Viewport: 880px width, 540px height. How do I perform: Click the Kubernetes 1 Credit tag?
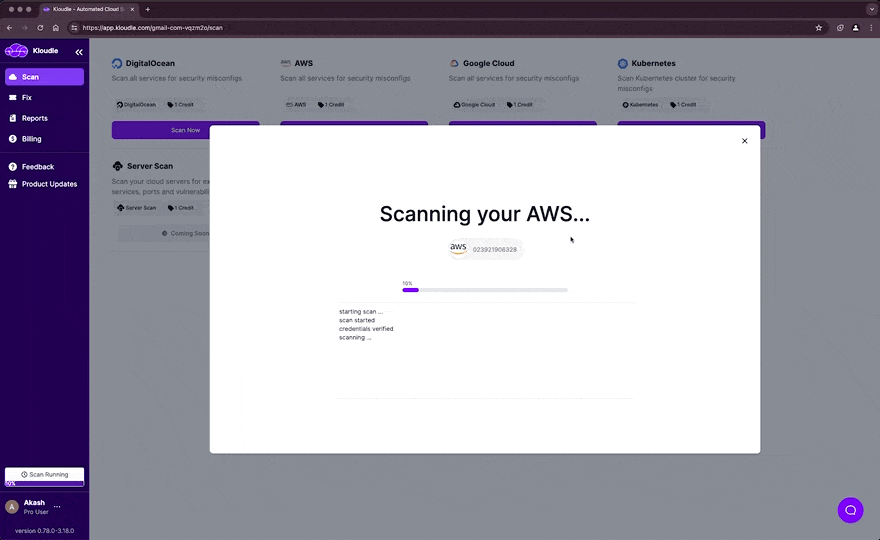683,105
